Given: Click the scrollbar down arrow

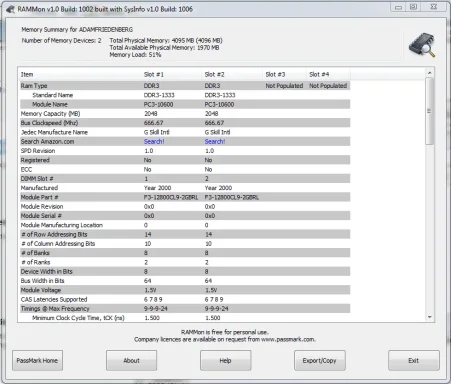Looking at the screenshot, I should [x=430, y=317].
